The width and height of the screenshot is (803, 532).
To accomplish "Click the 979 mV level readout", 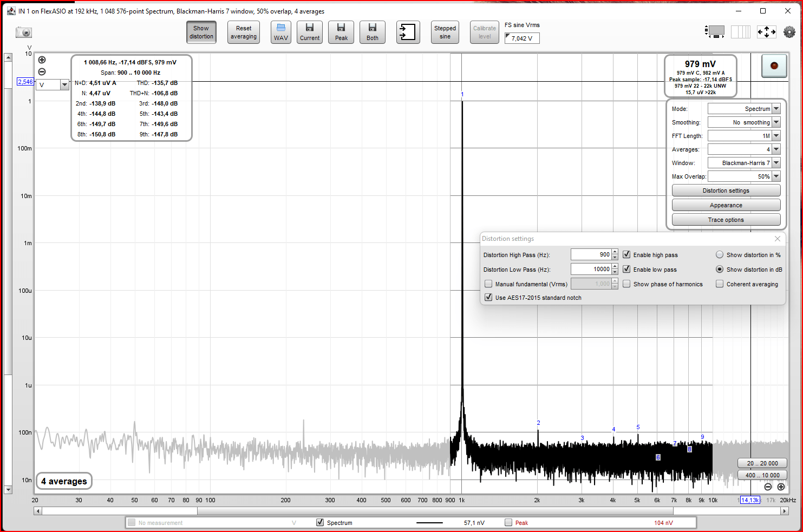I will click(x=700, y=64).
